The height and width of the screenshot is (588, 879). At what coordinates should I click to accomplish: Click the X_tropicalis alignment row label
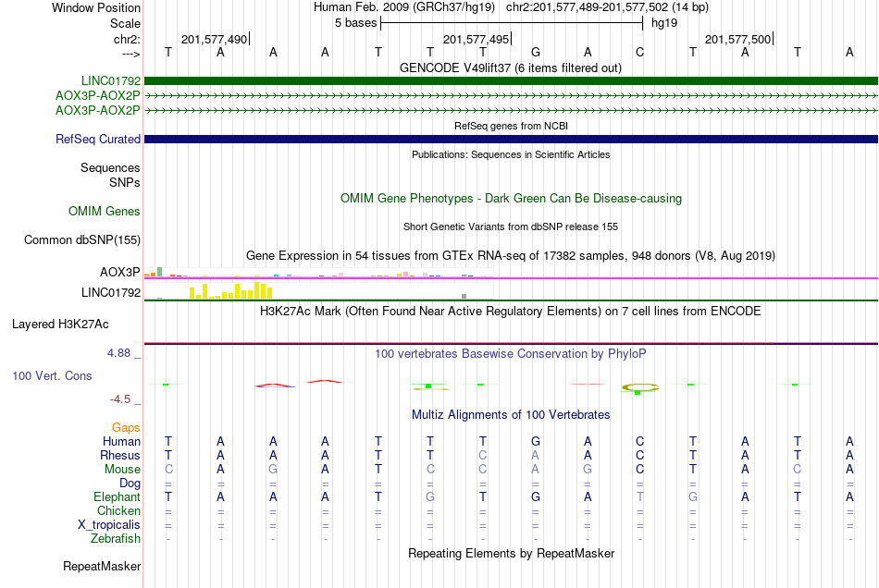point(109,525)
